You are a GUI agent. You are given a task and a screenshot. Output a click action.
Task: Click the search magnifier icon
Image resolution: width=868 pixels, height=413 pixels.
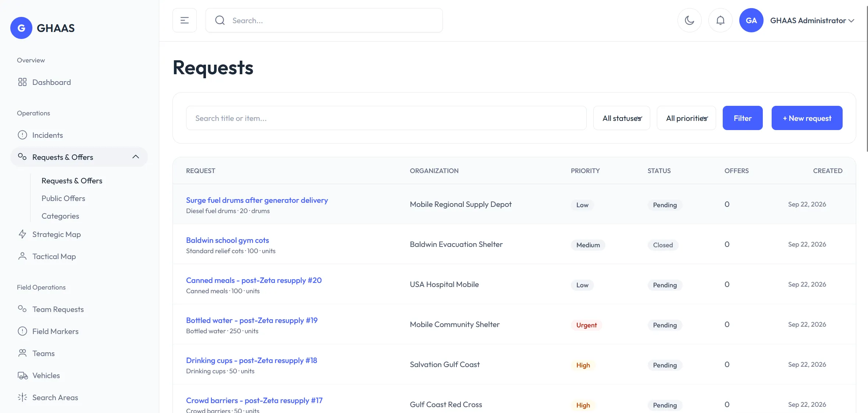(x=220, y=20)
